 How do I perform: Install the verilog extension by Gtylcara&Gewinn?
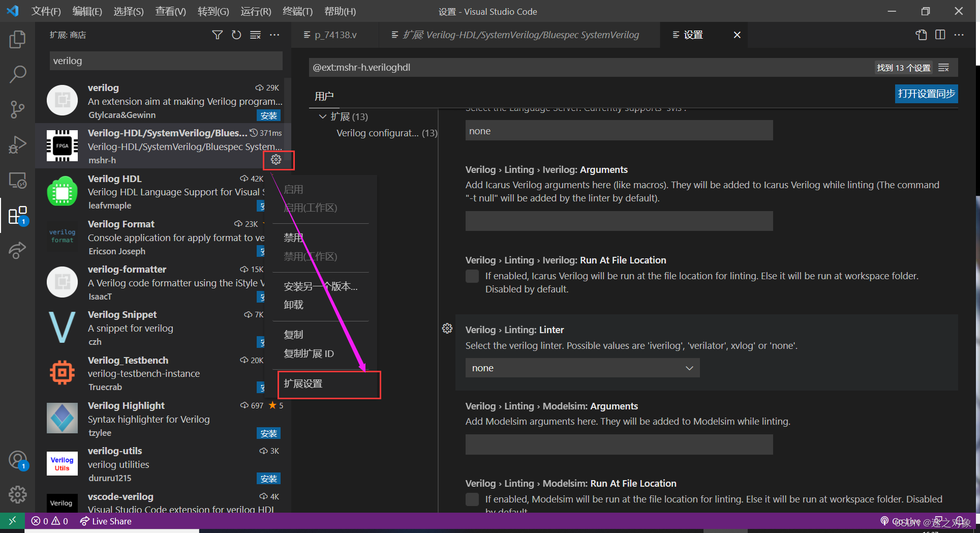click(x=268, y=115)
